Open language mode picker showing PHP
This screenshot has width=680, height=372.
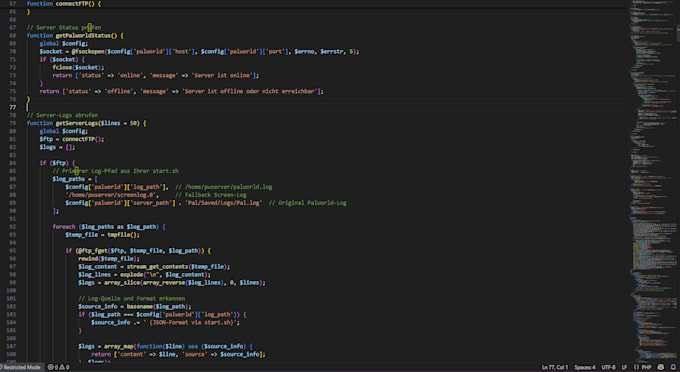(646, 367)
